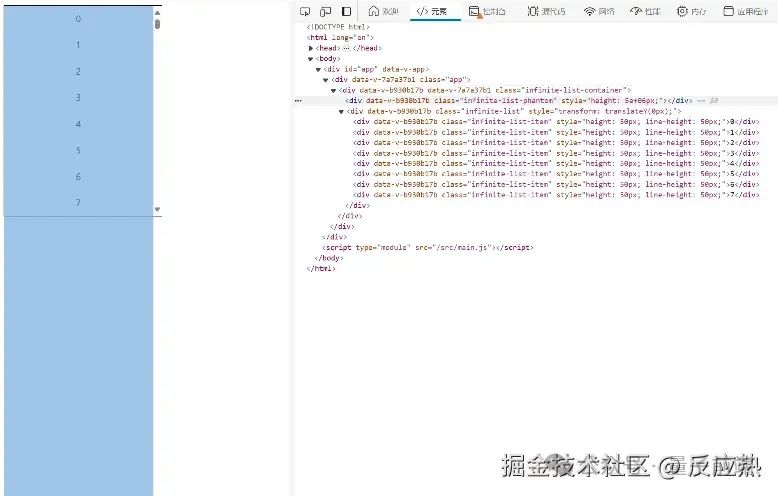Open the Application panel tab
The height and width of the screenshot is (496, 778).
745,11
